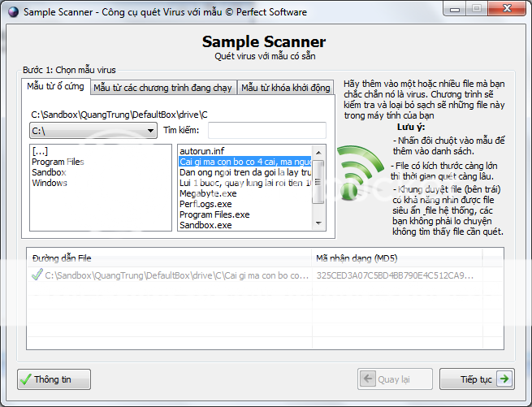Click green checkmark beside scanned file path
The width and height of the screenshot is (532, 407).
click(x=36, y=275)
